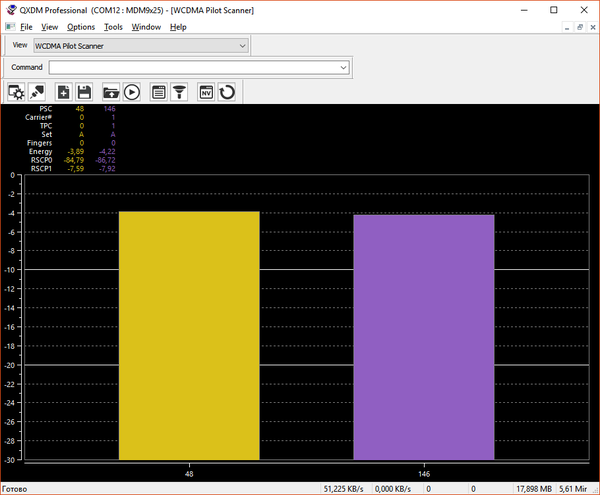Open the list view toolbar icon

tap(158, 92)
